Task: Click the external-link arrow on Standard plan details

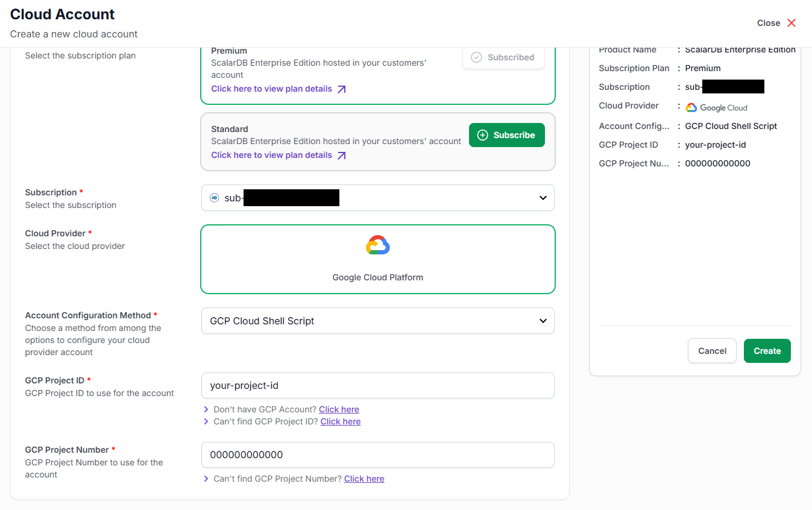Action: (x=342, y=155)
